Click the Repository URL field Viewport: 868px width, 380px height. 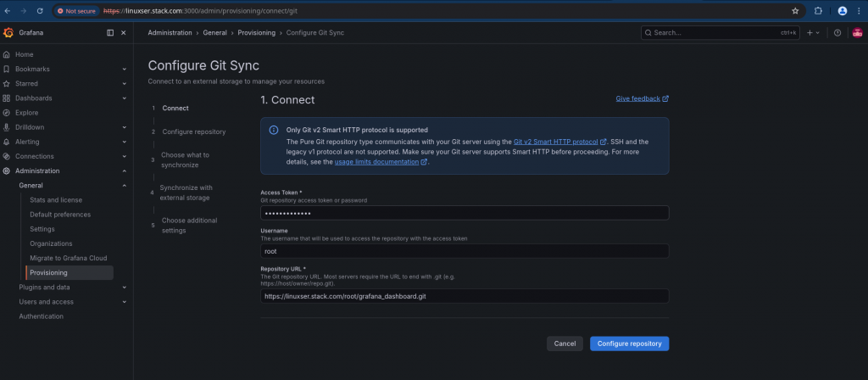pos(465,296)
